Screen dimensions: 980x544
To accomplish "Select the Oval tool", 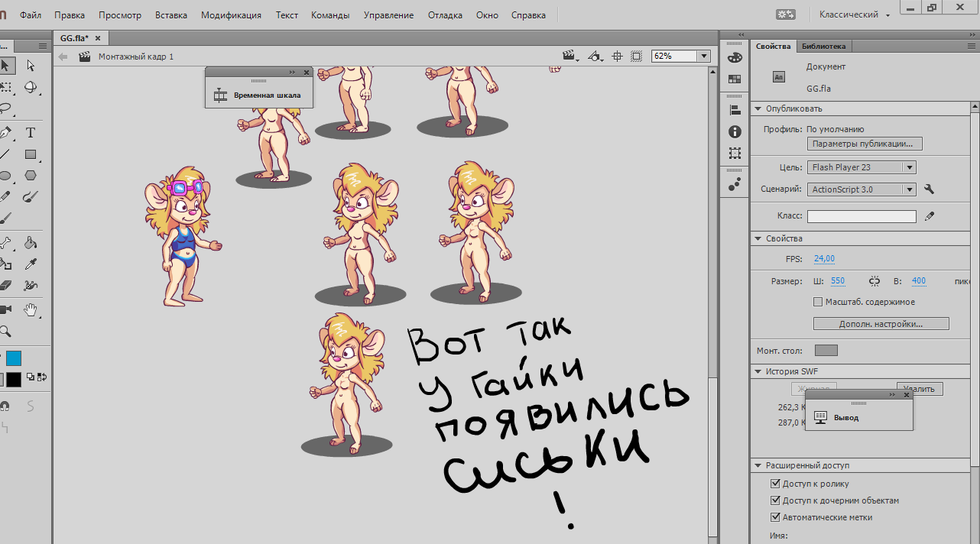I will pyautogui.click(x=5, y=175).
